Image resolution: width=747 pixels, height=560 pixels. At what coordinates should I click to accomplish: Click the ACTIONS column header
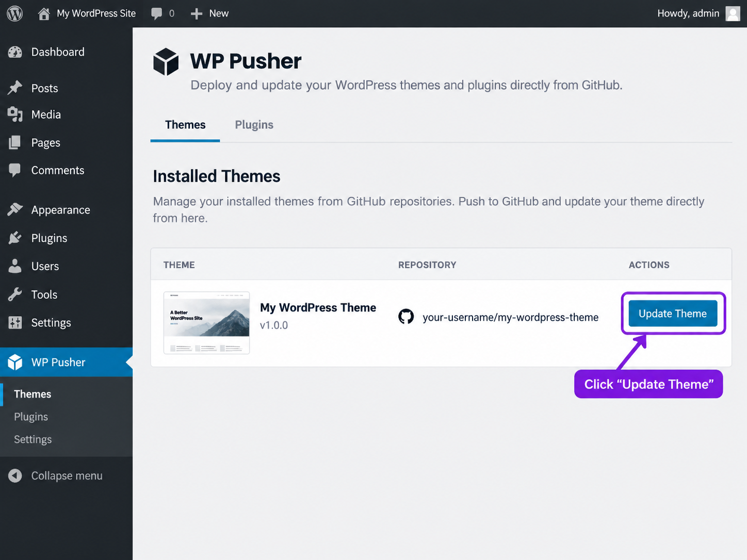(649, 265)
